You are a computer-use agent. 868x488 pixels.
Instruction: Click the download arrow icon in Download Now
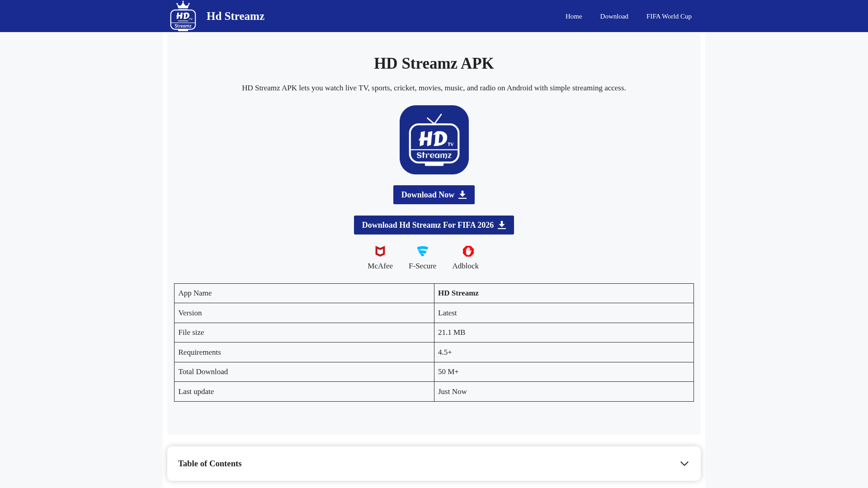click(462, 195)
